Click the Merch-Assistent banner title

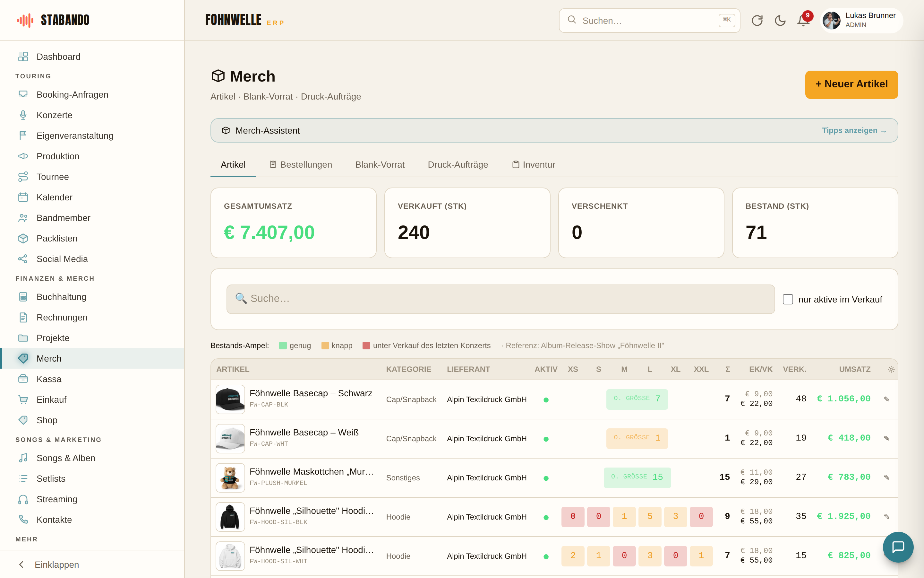click(x=267, y=131)
